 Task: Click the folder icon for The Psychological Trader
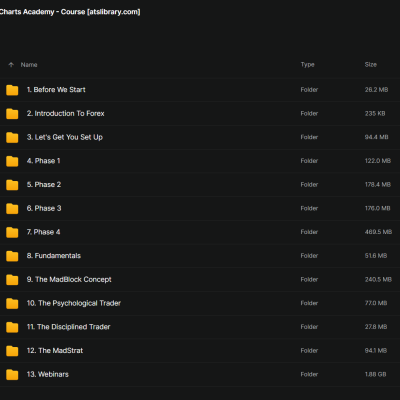coord(12,303)
